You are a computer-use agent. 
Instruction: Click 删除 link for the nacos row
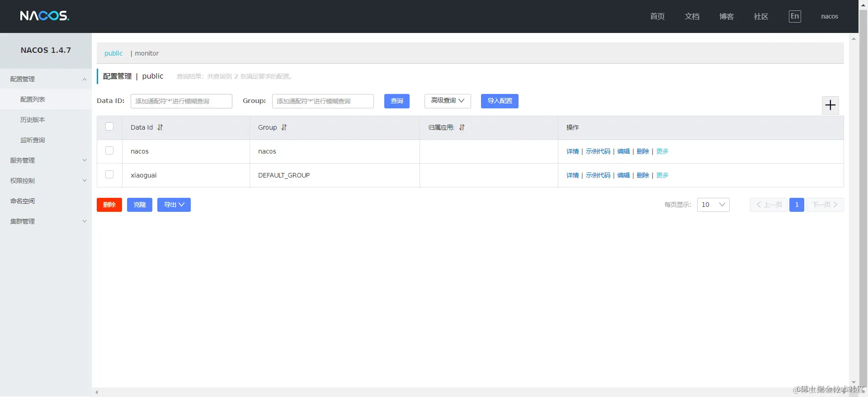tap(642, 151)
